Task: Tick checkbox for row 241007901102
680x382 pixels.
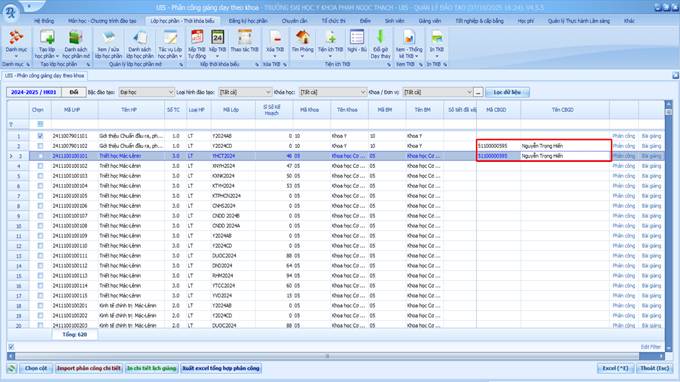Action: [40, 146]
